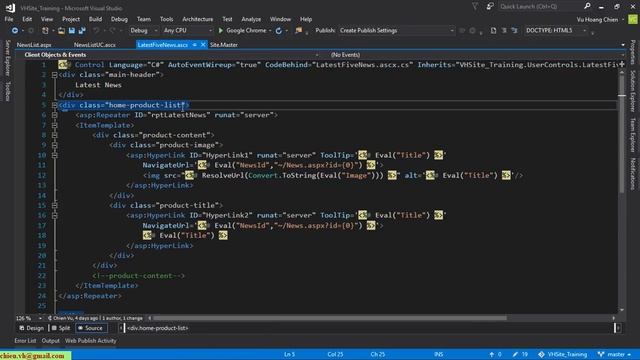640x360 pixels.
Task: Click the Save file icon
Action: [72, 31]
